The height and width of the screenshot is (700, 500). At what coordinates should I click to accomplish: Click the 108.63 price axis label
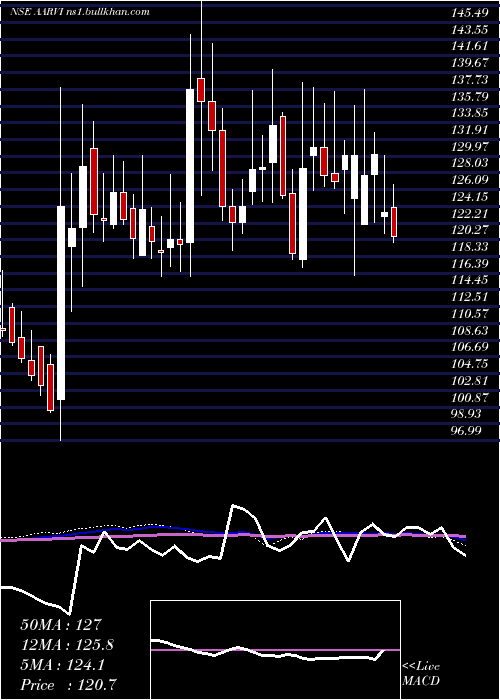point(469,331)
